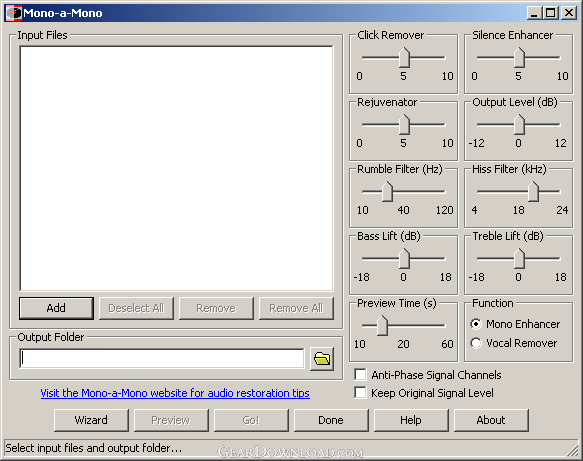The image size is (583, 461).
Task: Launch the Wizard button
Action: click(x=91, y=420)
